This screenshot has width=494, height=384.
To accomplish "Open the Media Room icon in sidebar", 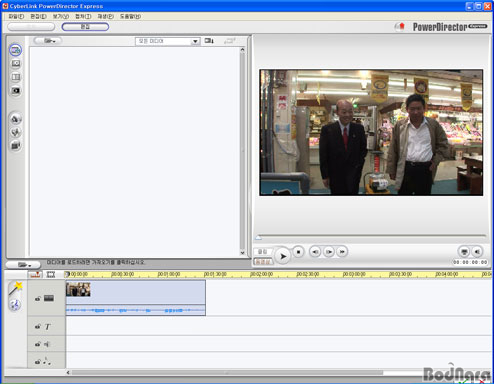I will click(15, 50).
